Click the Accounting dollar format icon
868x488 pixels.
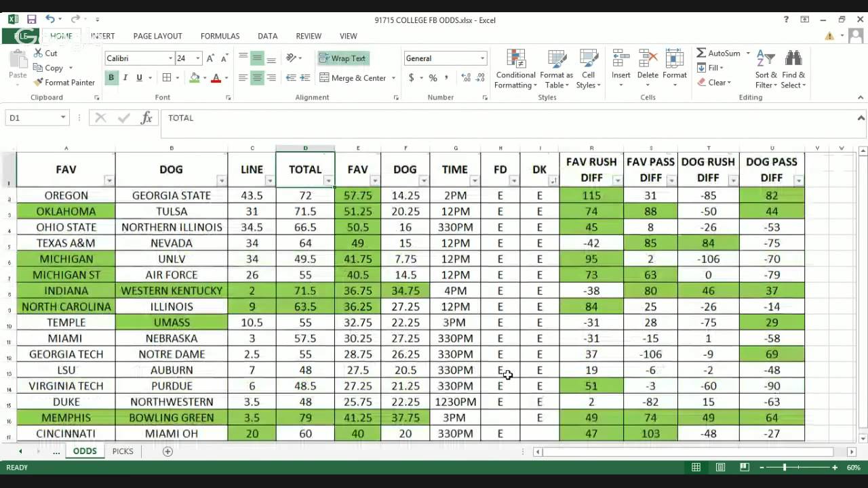tap(411, 78)
